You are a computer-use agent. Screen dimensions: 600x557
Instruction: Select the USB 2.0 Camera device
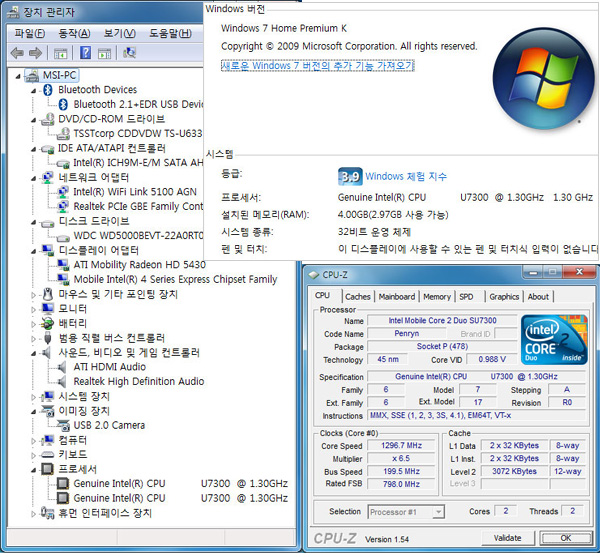click(109, 425)
